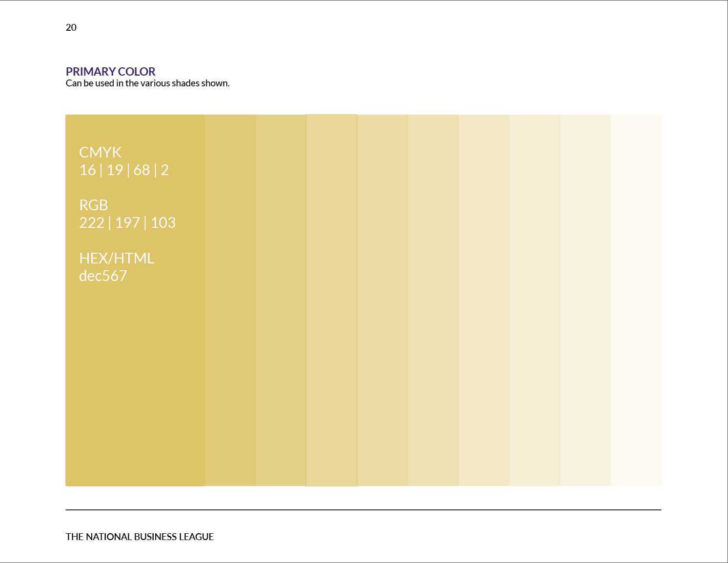This screenshot has width=728, height=563.
Task: Click the HEX/HTML label
Action: [x=117, y=258]
